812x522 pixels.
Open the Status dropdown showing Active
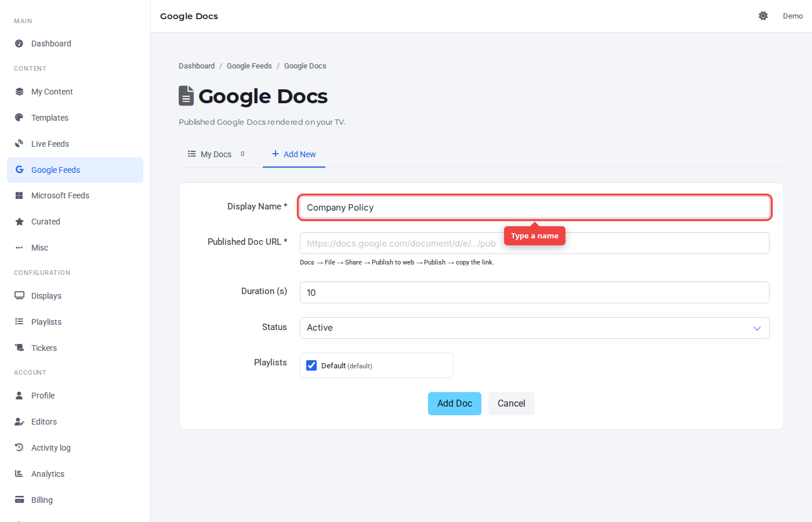(534, 328)
